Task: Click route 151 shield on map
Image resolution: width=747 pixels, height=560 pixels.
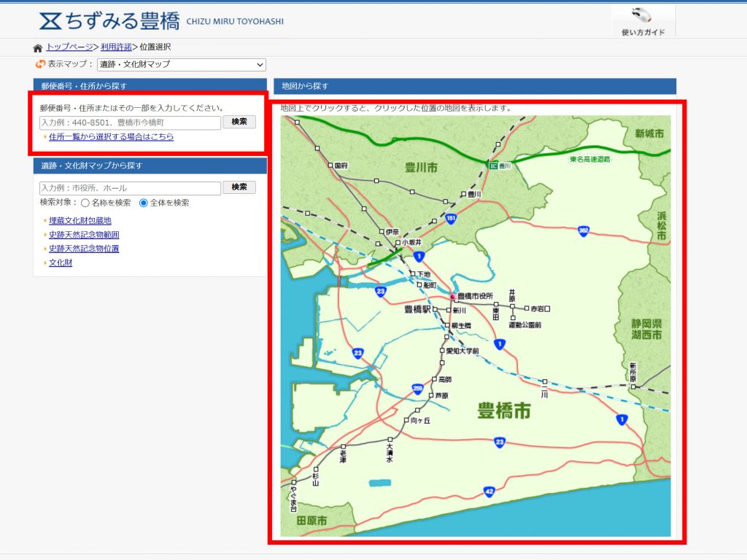Action: (x=451, y=219)
